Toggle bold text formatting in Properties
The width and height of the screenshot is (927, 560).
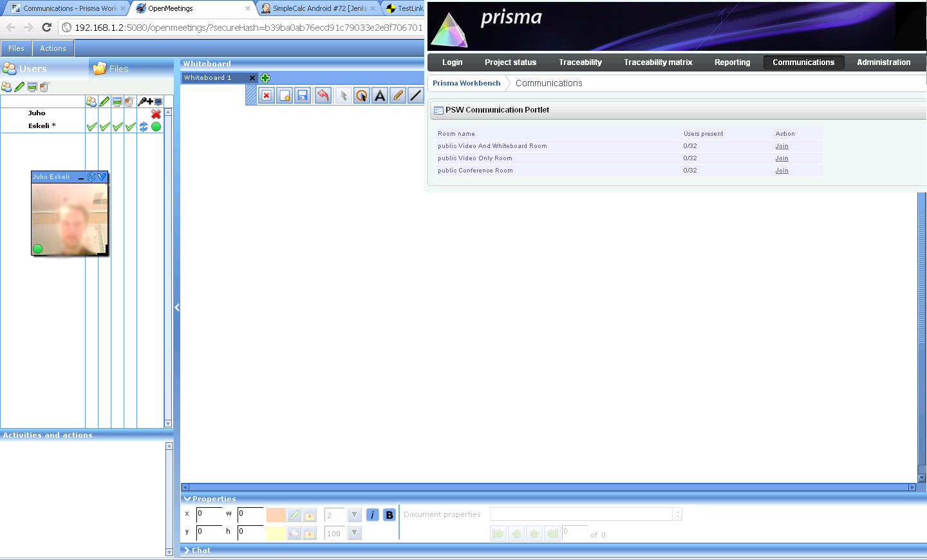coord(389,514)
